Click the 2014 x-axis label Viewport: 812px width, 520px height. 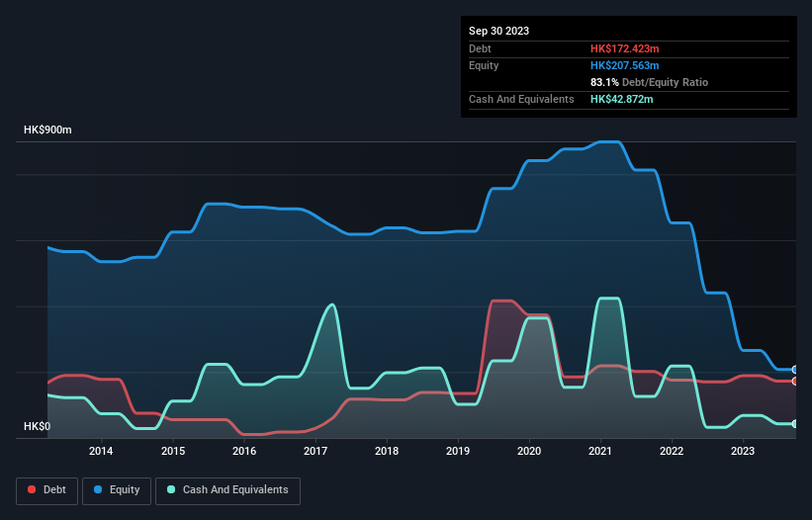pos(101,451)
